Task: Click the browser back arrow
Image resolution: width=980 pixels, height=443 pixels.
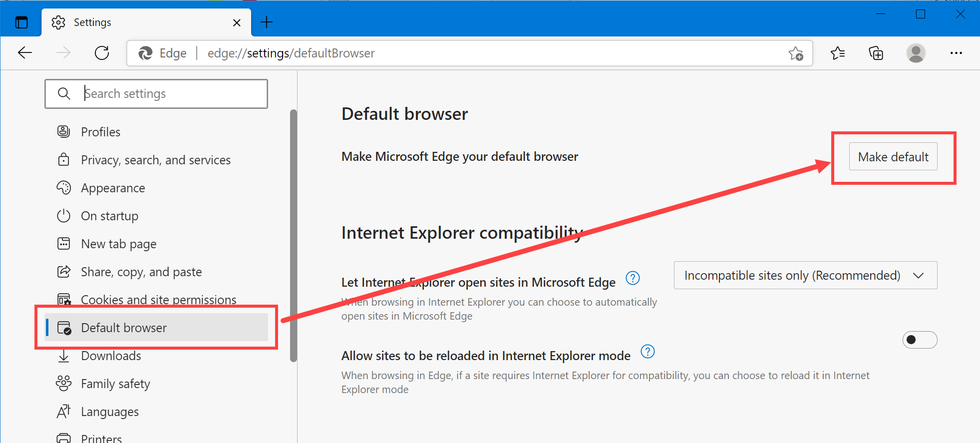Action: coord(25,53)
